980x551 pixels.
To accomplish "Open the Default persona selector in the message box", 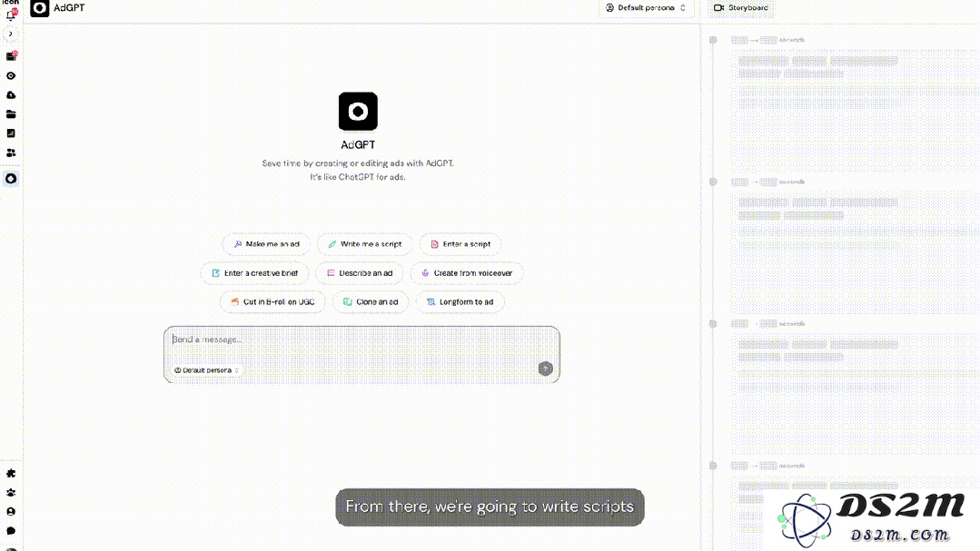I will (x=206, y=370).
